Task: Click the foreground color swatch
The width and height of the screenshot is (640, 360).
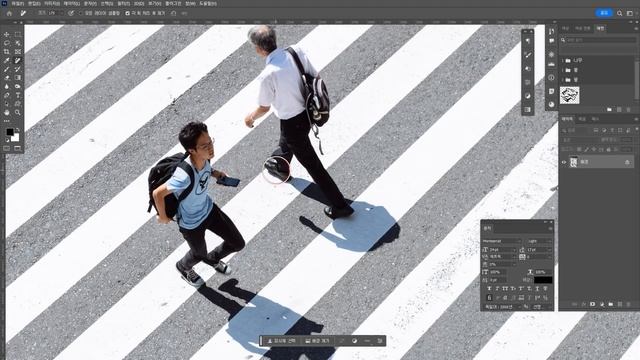Action: point(10,132)
